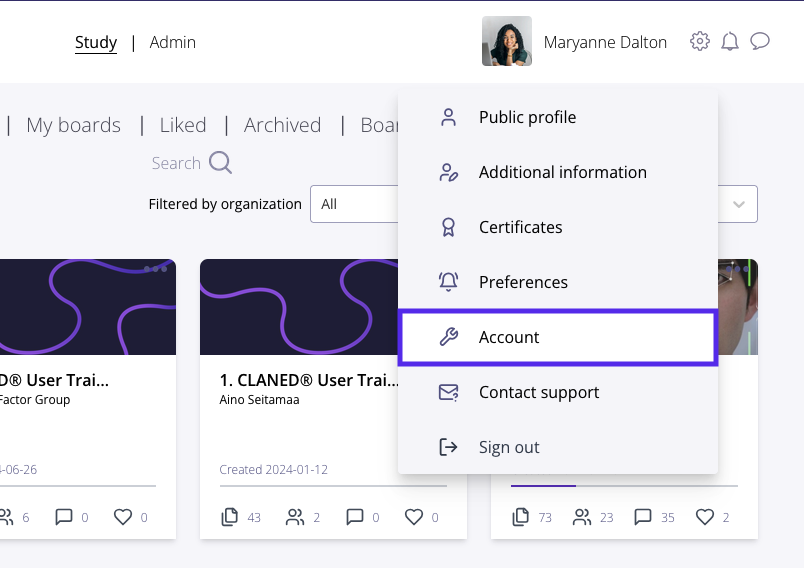
Task: Click the Public profile person icon
Action: click(448, 117)
